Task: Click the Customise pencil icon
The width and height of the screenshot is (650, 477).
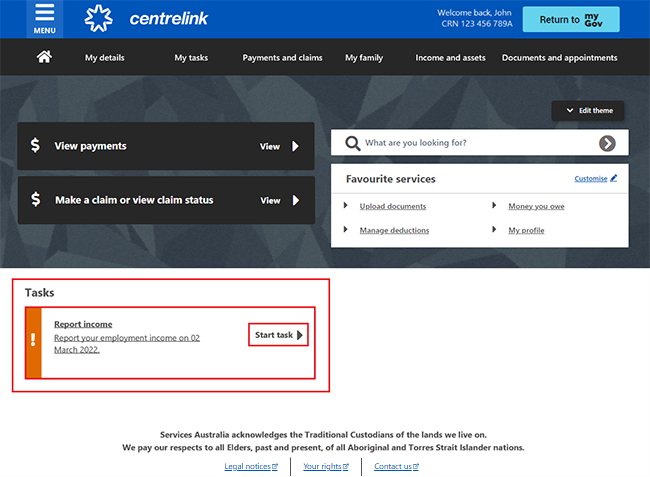Action: click(x=614, y=178)
